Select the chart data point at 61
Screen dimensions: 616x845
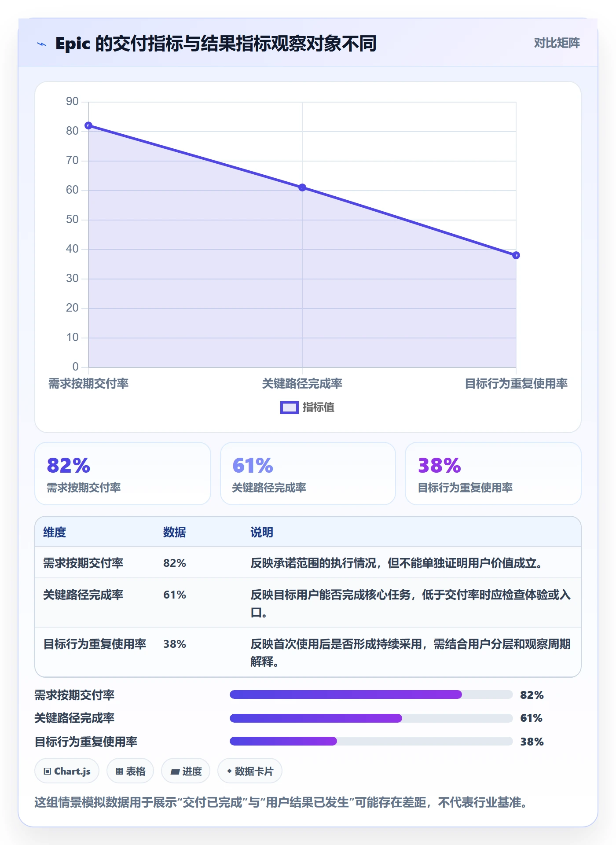302,187
